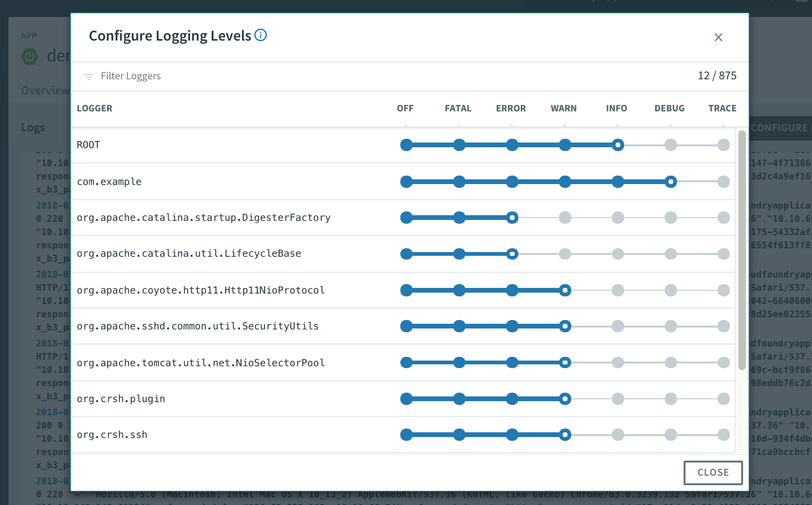Select org.apache.catalina.startup.DigesterFactory logger name

click(203, 218)
